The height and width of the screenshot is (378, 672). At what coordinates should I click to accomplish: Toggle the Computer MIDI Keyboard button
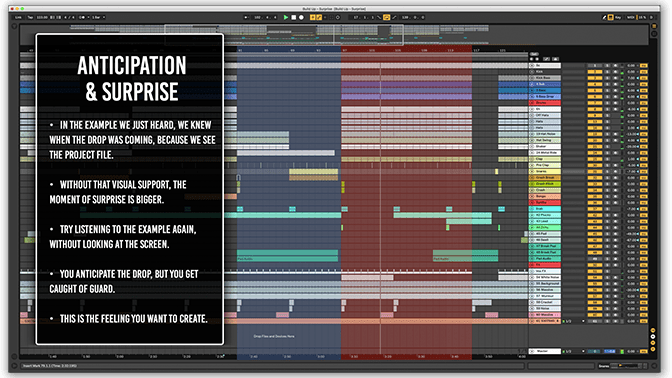(611, 18)
